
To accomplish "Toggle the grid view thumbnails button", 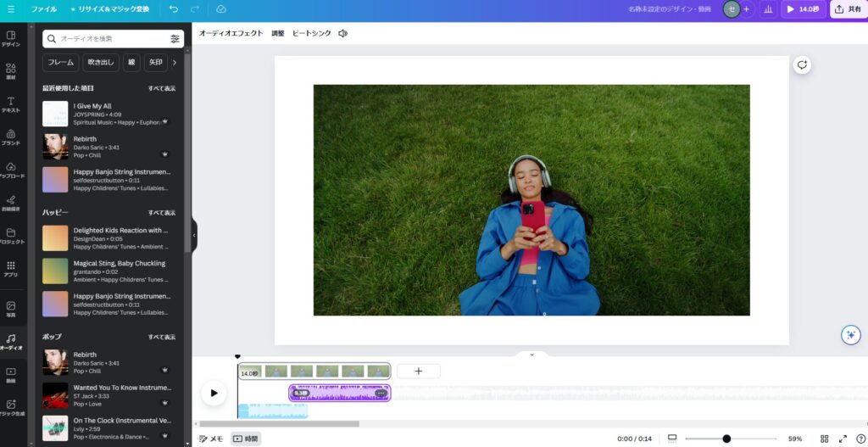I will [824, 439].
